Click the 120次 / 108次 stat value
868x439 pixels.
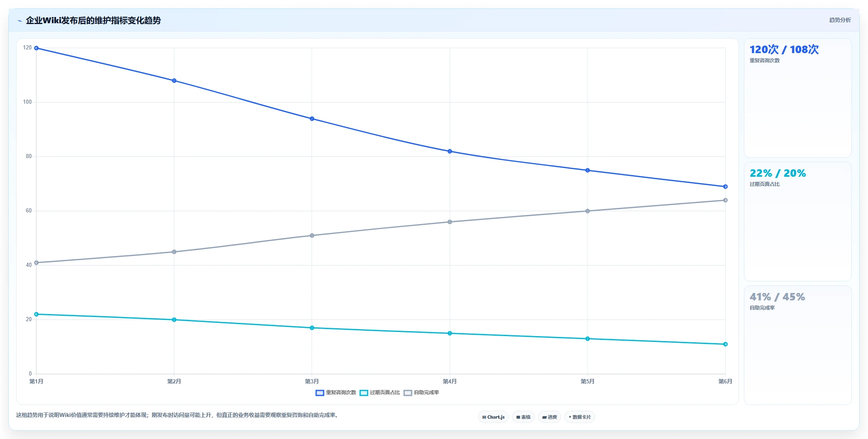coord(784,49)
